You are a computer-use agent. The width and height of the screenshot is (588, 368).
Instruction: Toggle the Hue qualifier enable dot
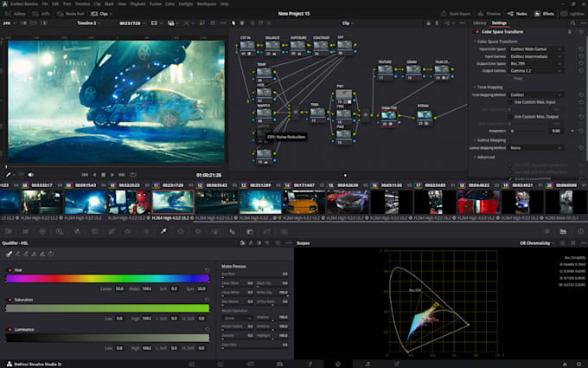pos(10,270)
